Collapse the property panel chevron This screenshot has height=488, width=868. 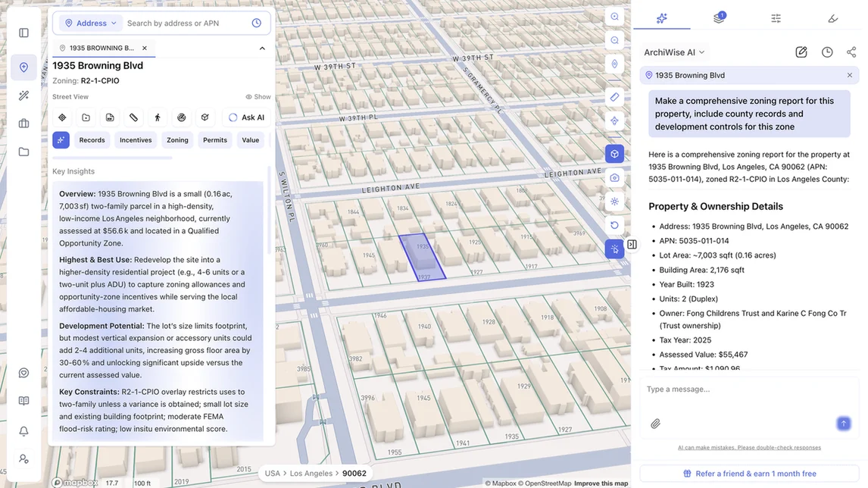point(262,48)
